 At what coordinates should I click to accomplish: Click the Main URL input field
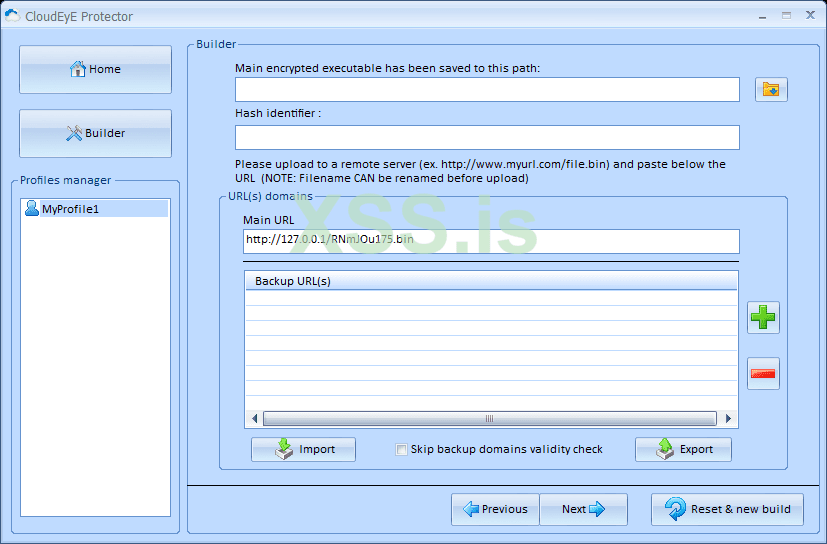(491, 241)
